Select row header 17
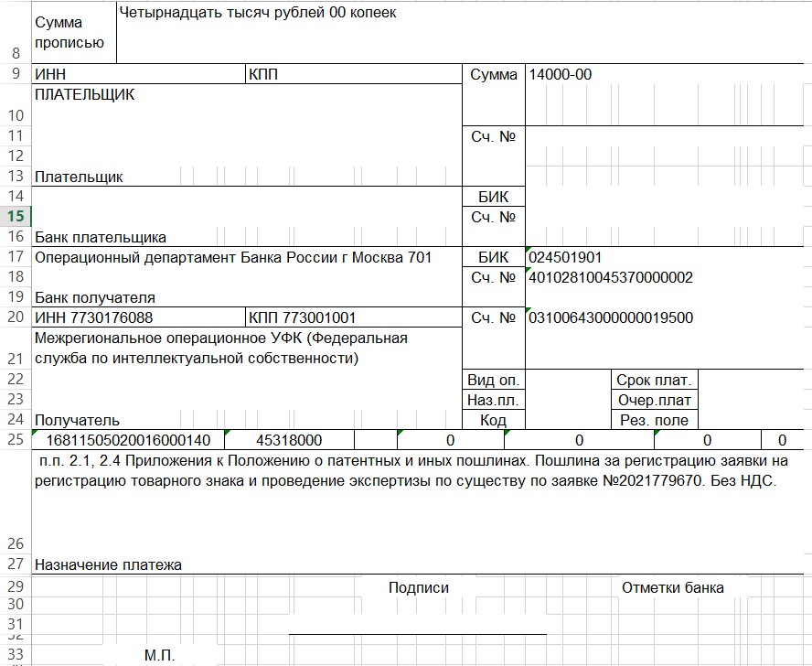The height and width of the screenshot is (666, 812). click(16, 256)
